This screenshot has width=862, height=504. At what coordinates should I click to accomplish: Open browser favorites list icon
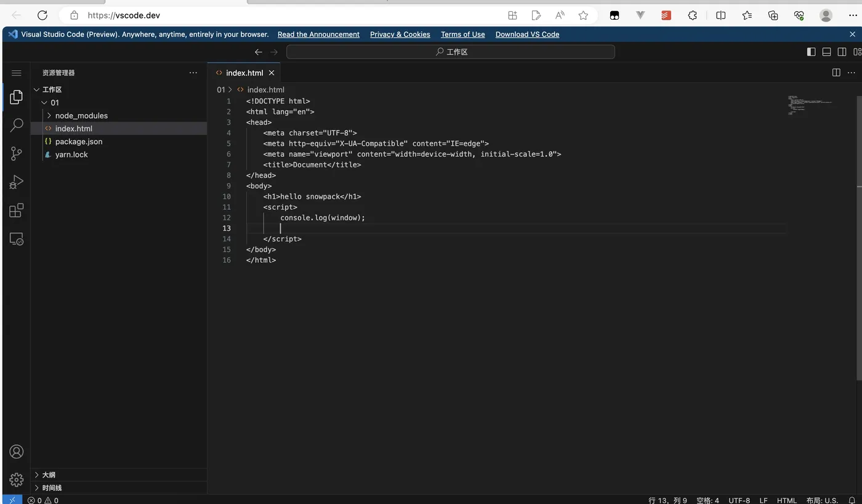[x=747, y=15]
